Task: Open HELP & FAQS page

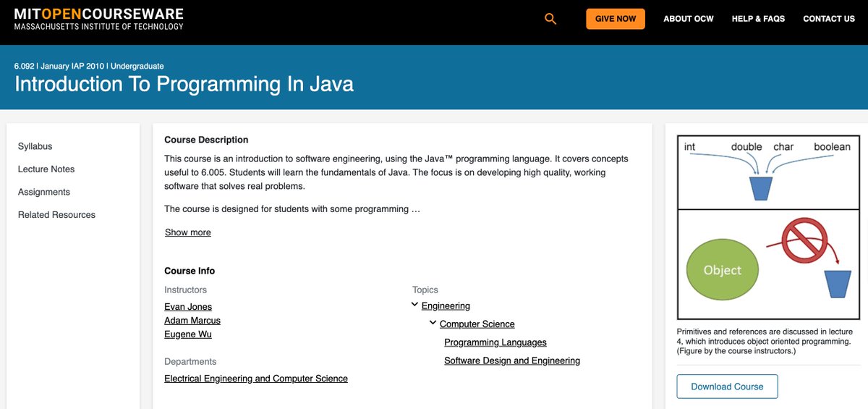Action: (x=758, y=19)
